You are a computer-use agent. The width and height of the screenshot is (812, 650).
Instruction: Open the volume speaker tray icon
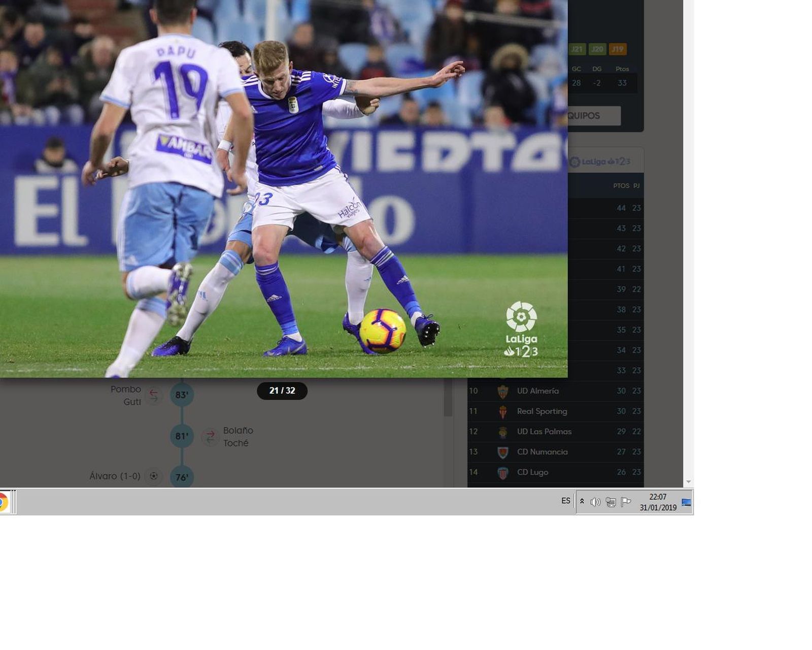[x=595, y=502]
